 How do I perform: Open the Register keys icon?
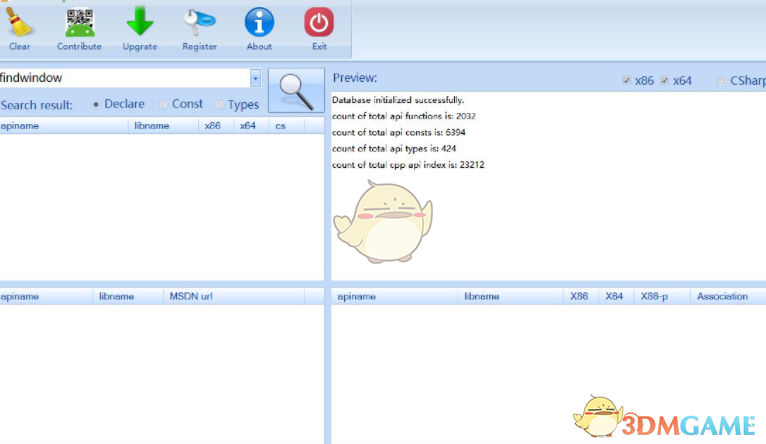199,22
